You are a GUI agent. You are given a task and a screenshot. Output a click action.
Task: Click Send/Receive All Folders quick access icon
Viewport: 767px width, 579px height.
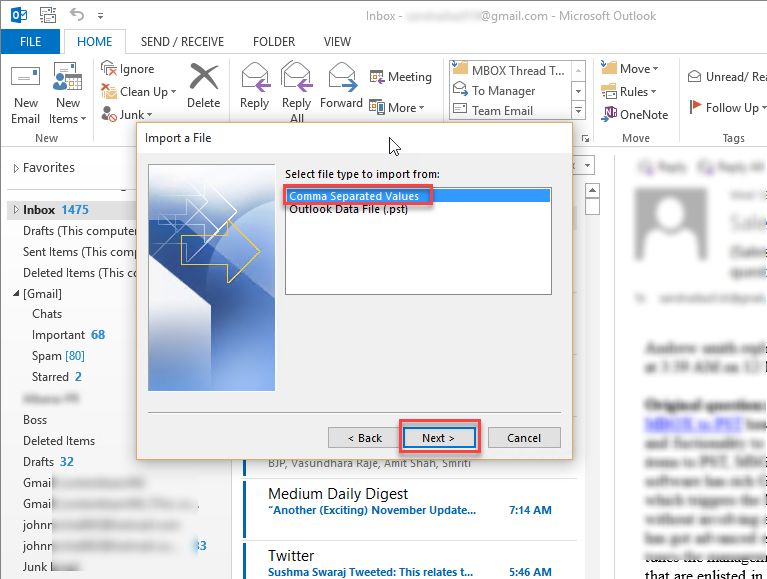click(48, 15)
